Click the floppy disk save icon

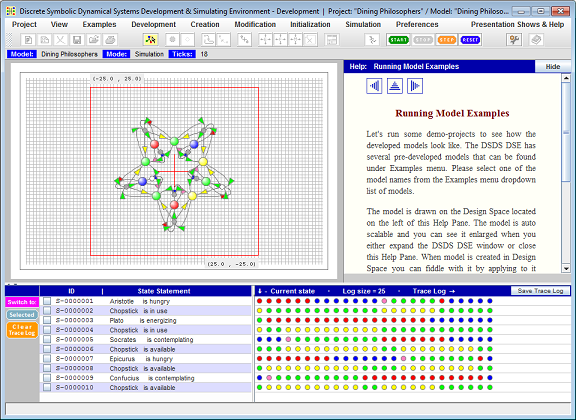coord(77,40)
